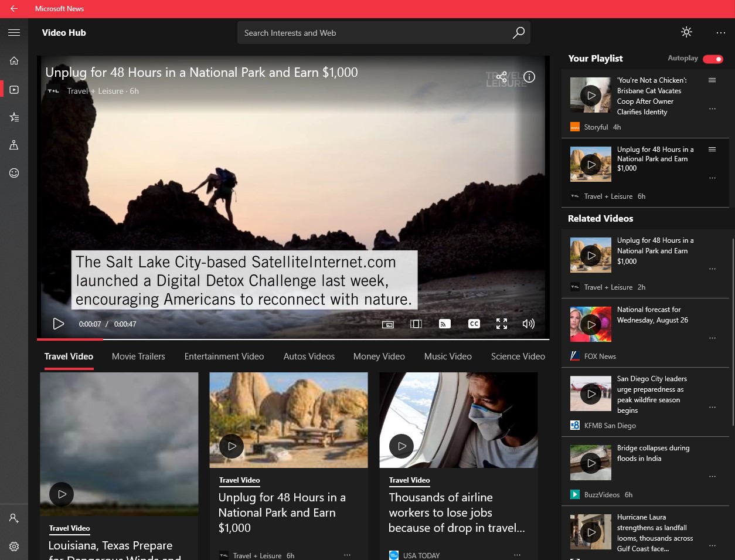Open Unplug for 48 Hours card headline

tap(282, 513)
